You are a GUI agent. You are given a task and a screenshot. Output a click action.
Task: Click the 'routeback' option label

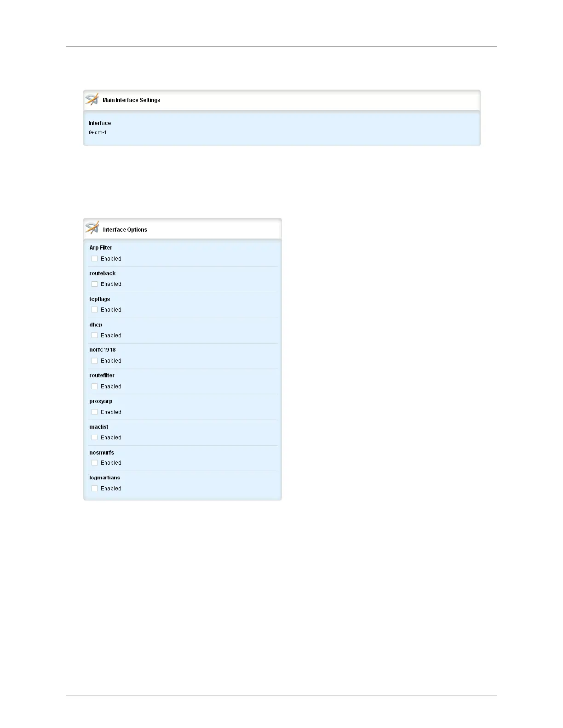pyautogui.click(x=103, y=273)
